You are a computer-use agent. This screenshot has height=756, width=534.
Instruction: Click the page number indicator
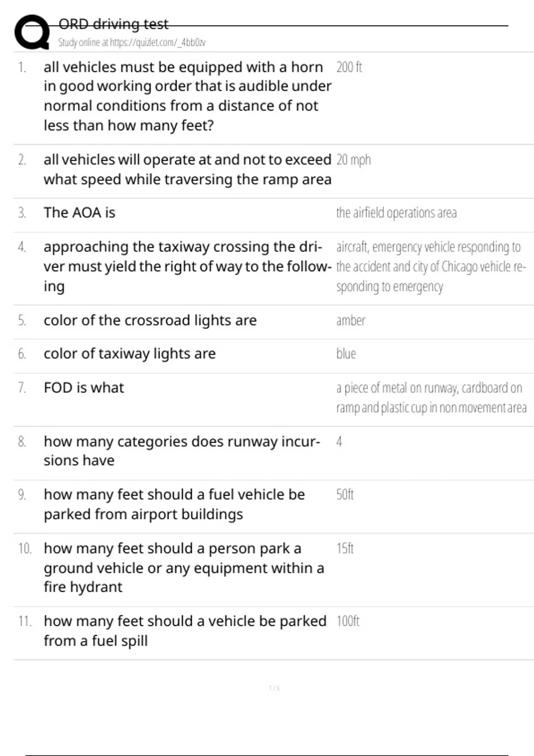click(x=275, y=688)
